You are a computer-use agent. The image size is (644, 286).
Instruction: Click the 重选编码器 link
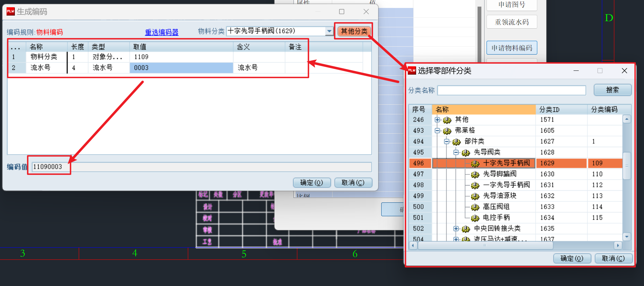click(162, 32)
